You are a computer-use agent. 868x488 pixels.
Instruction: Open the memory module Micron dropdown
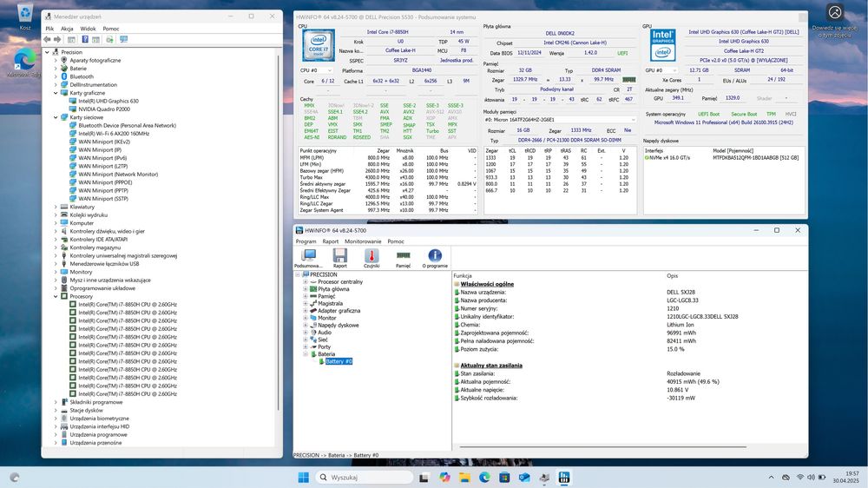560,120
